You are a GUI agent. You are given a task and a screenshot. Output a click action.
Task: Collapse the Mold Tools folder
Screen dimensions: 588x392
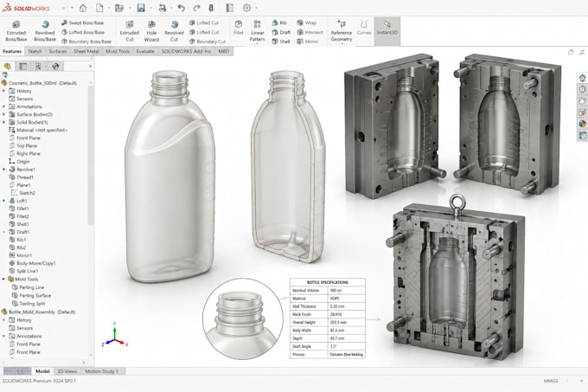tap(4, 280)
